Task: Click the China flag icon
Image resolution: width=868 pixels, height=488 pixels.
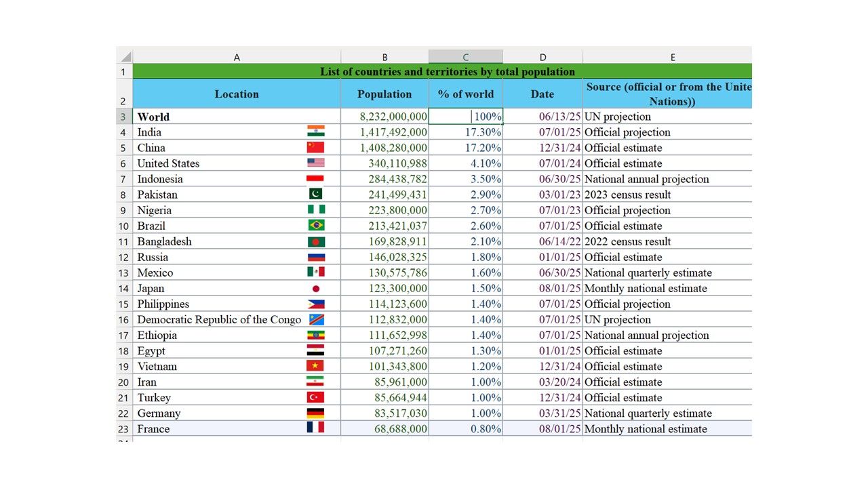Action: [x=315, y=147]
